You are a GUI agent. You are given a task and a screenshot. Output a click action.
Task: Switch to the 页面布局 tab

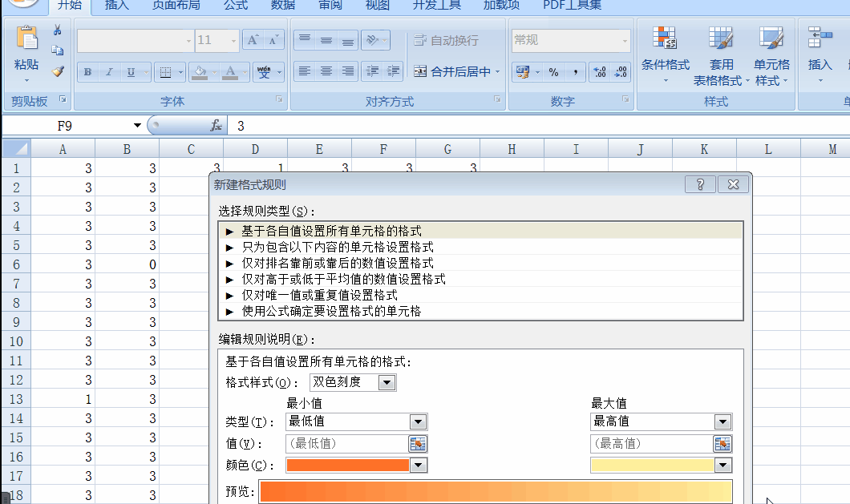tap(176, 6)
